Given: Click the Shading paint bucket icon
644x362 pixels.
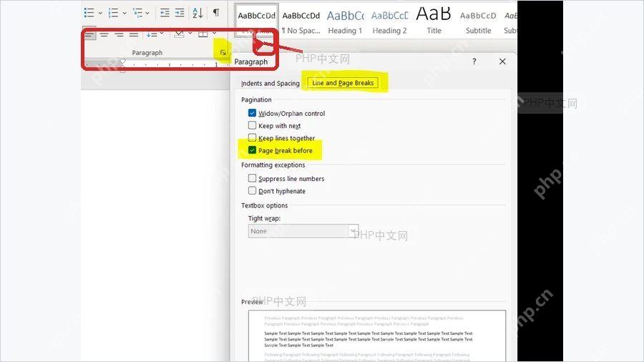Looking at the screenshot, I should [x=179, y=34].
